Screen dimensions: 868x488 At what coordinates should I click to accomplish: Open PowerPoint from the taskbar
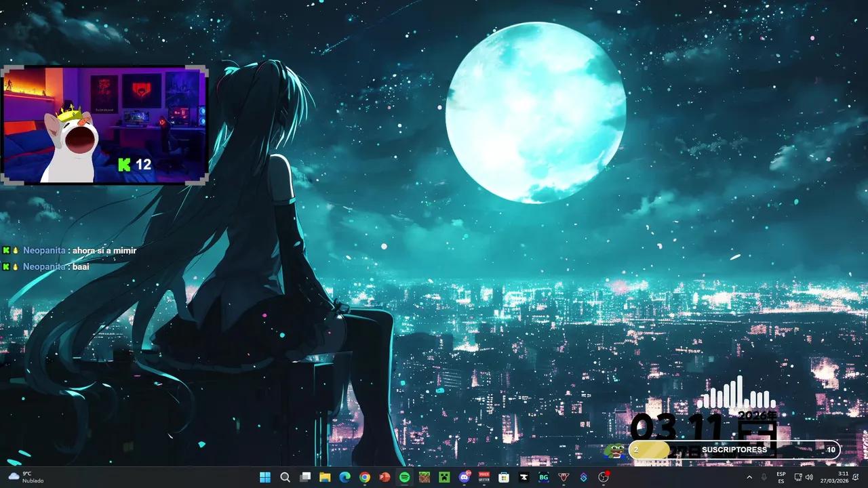coord(384,477)
